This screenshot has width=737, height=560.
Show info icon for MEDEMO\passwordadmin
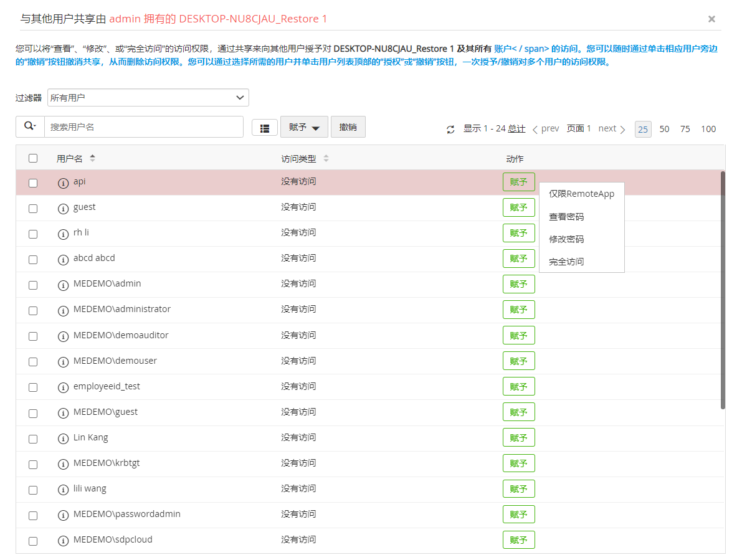pos(63,515)
